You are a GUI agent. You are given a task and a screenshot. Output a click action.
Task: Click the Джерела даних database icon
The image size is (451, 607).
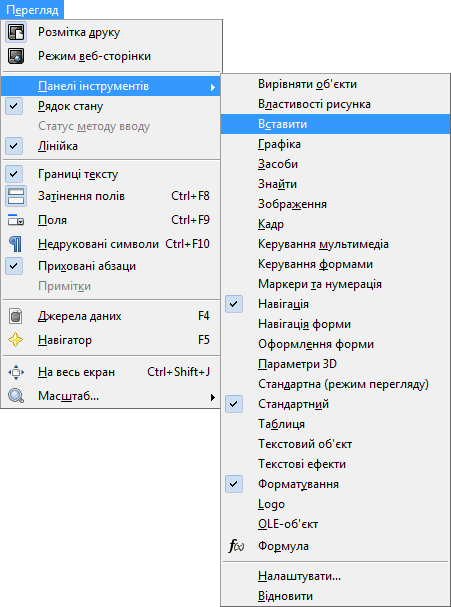point(16,316)
